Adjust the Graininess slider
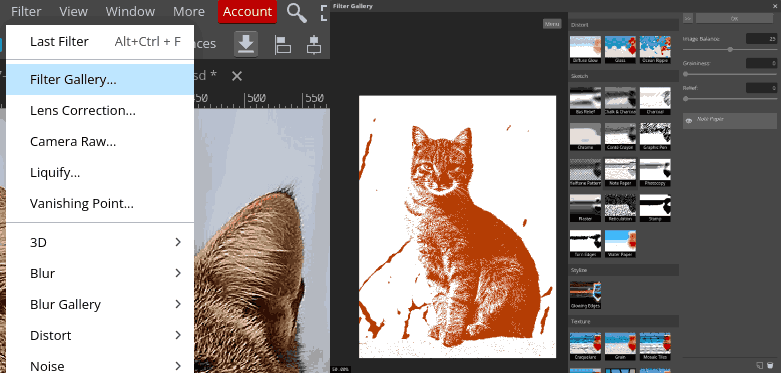The width and height of the screenshot is (781, 373). coord(730,74)
